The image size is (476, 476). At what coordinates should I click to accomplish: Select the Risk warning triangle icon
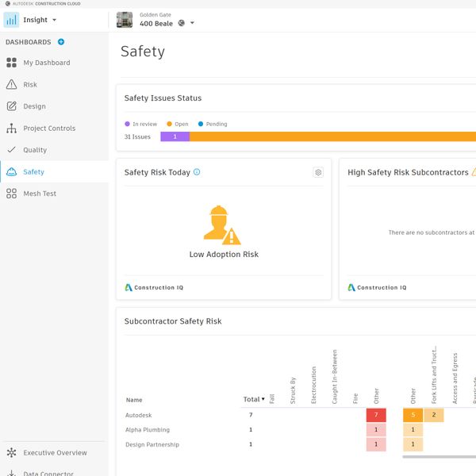pos(11,85)
